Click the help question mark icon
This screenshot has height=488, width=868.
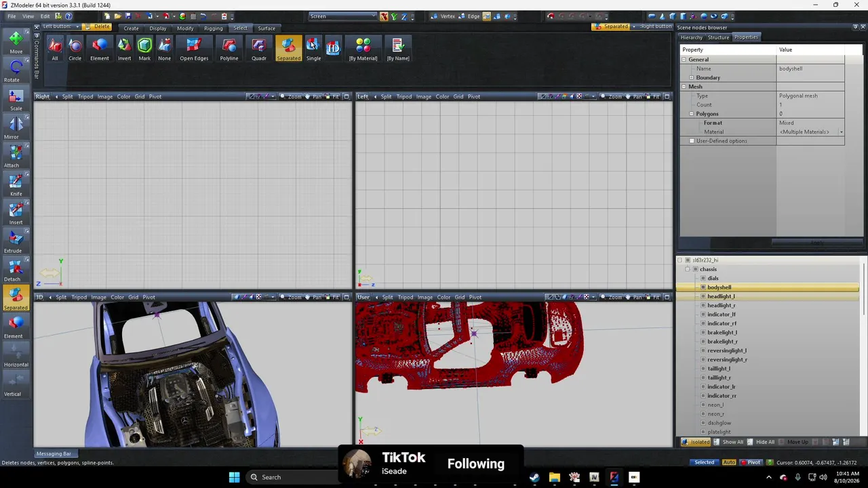click(68, 16)
